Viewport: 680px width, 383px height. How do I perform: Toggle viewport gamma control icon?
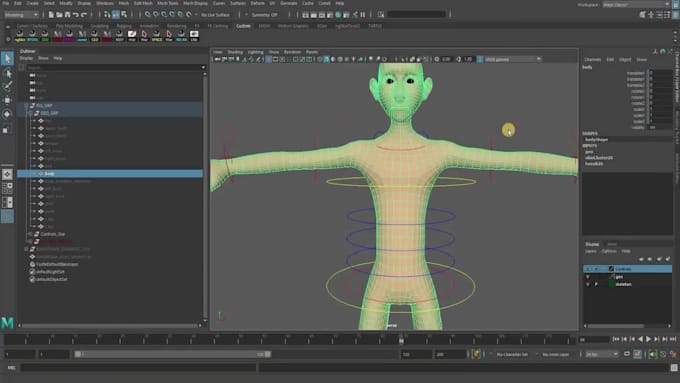[x=459, y=59]
